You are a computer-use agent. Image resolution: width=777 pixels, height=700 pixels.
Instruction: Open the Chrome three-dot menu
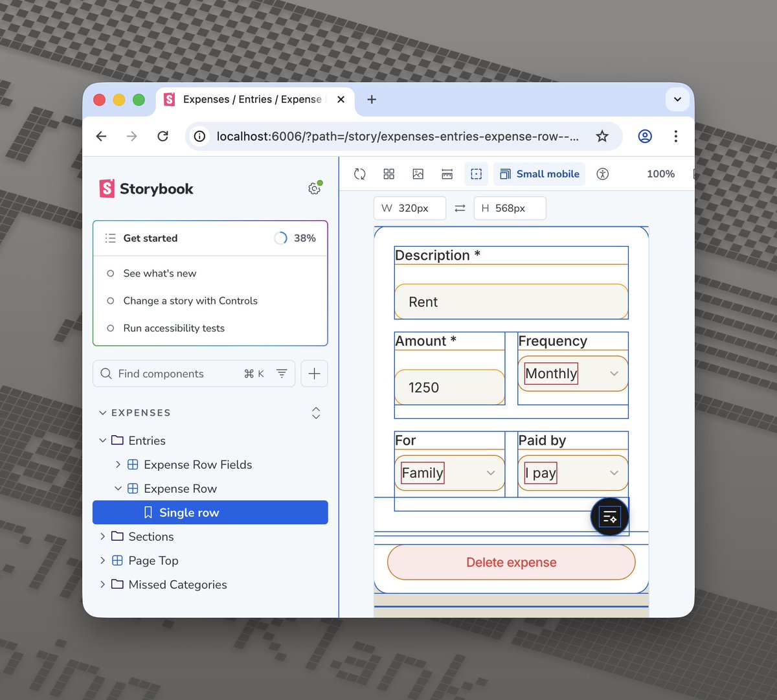675,136
